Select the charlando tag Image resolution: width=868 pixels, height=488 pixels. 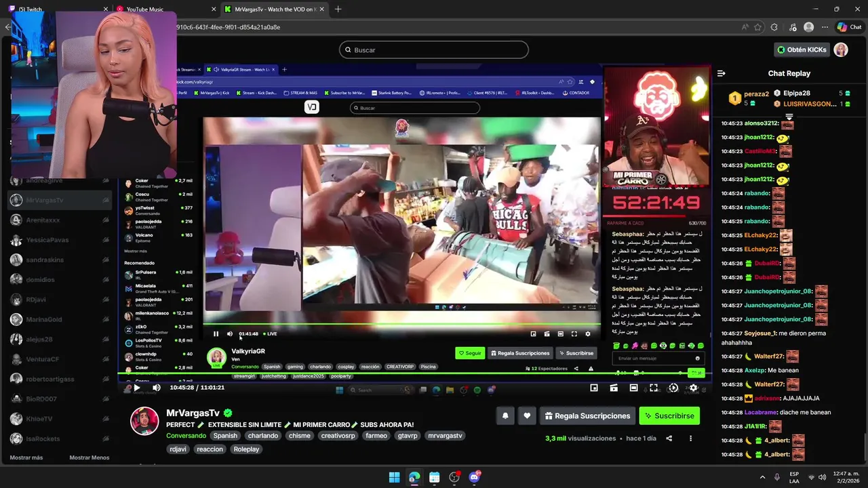point(263,436)
